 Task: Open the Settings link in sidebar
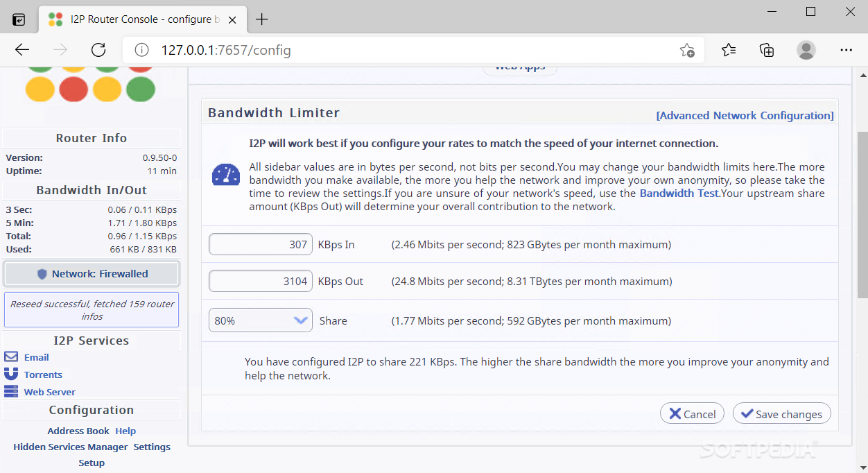(152, 447)
